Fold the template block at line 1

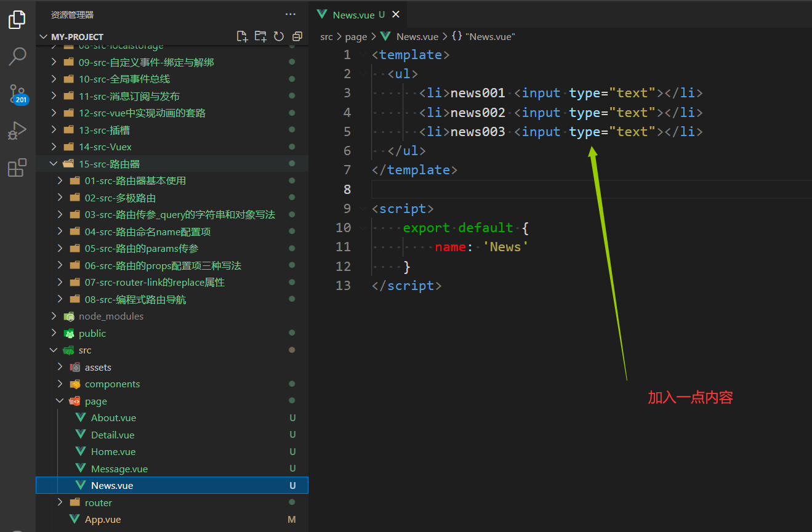pyautogui.click(x=363, y=54)
